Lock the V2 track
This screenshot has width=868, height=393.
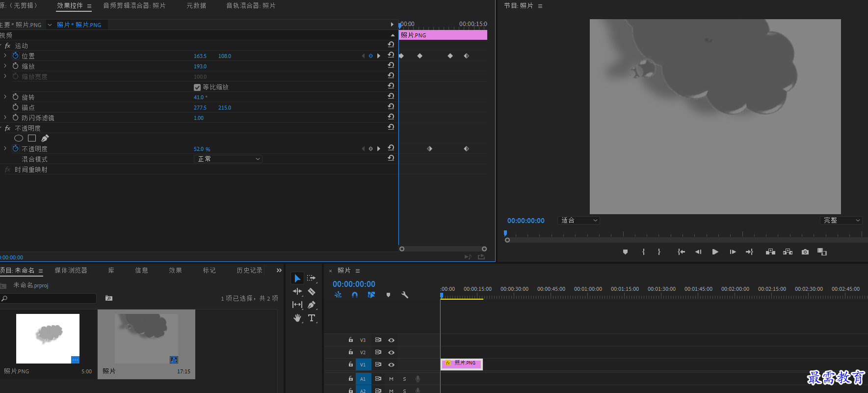coord(351,352)
